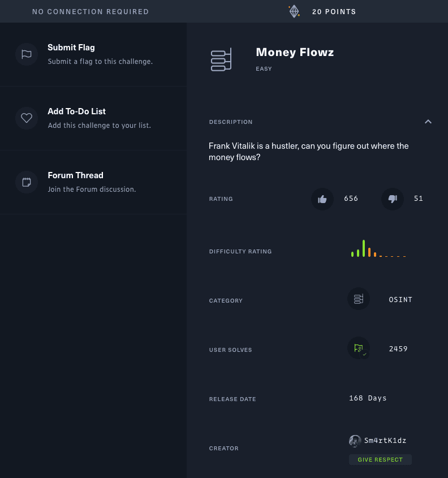Click 'Submit a flag to this challenge.' subtitle
This screenshot has width=448, height=478.
[100, 61]
